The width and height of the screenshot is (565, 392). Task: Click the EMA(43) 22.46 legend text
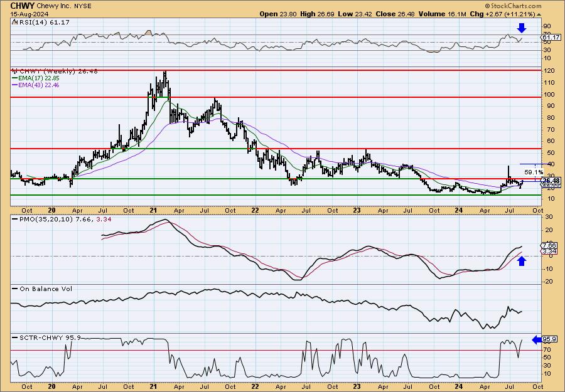click(x=40, y=85)
